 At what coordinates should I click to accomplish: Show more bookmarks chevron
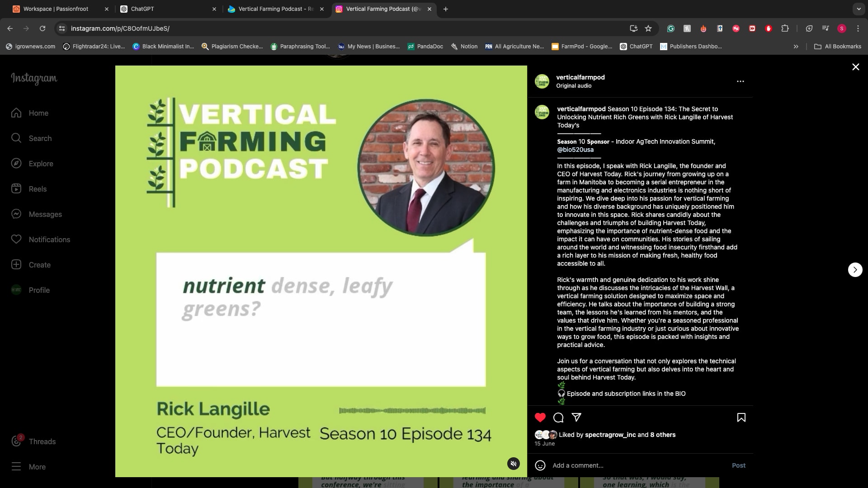796,47
